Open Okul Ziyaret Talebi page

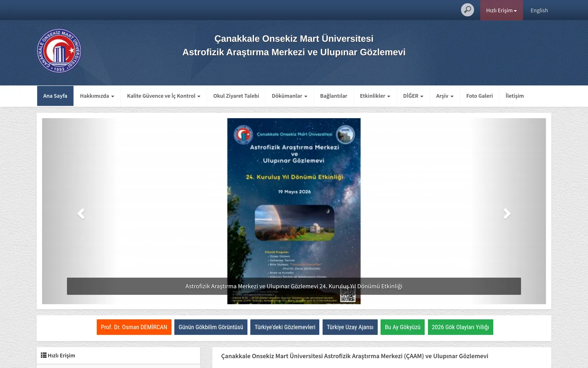(236, 96)
